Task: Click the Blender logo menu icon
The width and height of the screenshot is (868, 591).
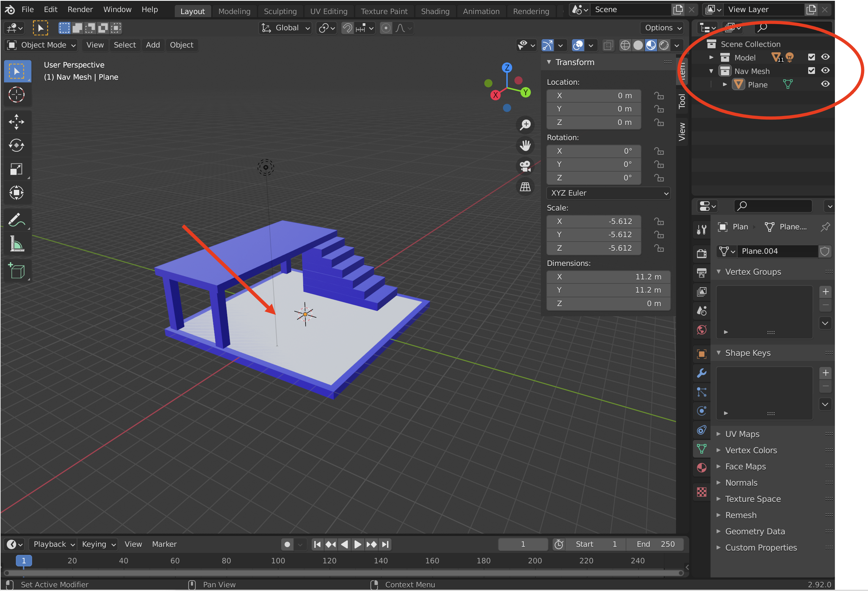Action: click(10, 9)
